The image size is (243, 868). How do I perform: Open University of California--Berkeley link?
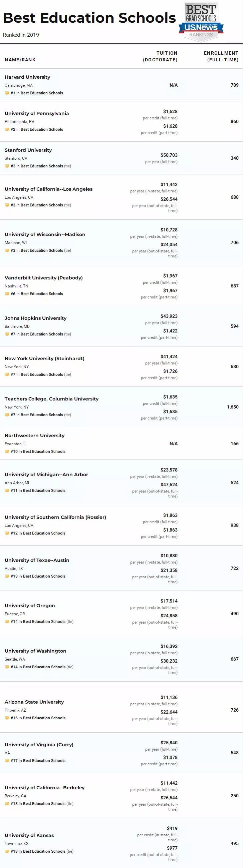(44, 787)
